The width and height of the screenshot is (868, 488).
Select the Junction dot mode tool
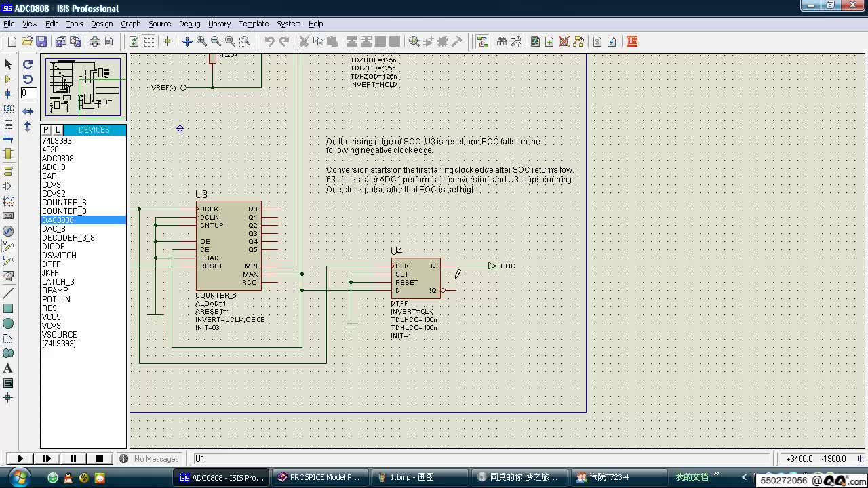(x=8, y=94)
